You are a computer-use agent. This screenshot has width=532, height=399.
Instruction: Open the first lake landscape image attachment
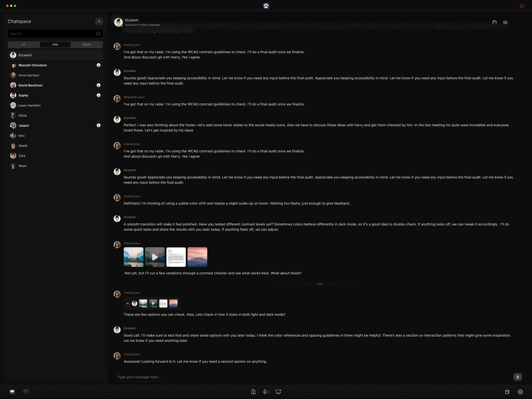tap(133, 257)
